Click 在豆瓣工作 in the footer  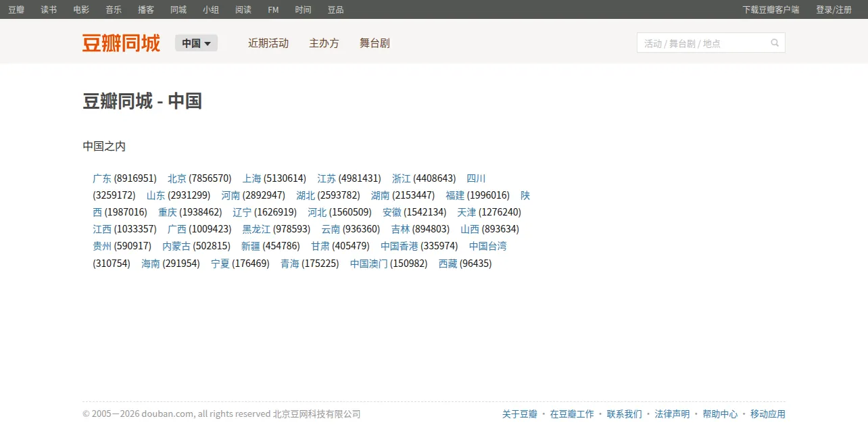pos(572,414)
